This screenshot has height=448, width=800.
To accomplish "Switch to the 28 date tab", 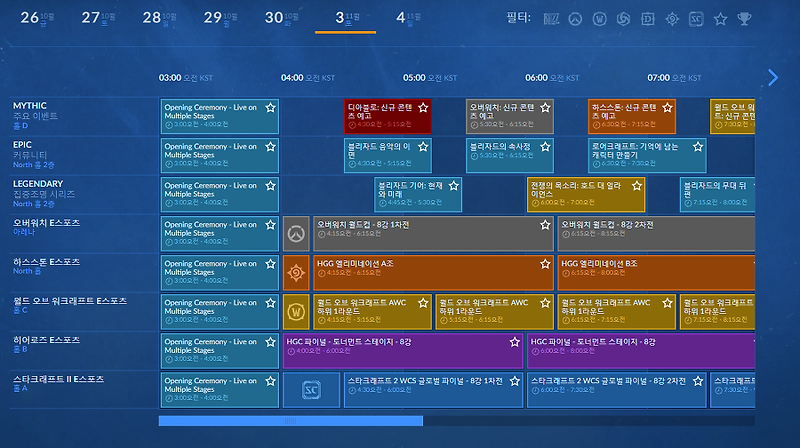I will point(159,18).
